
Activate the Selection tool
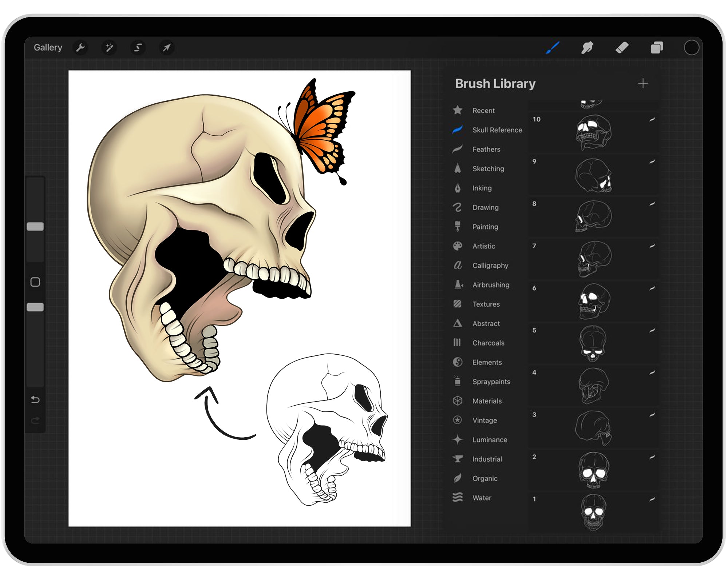(138, 47)
